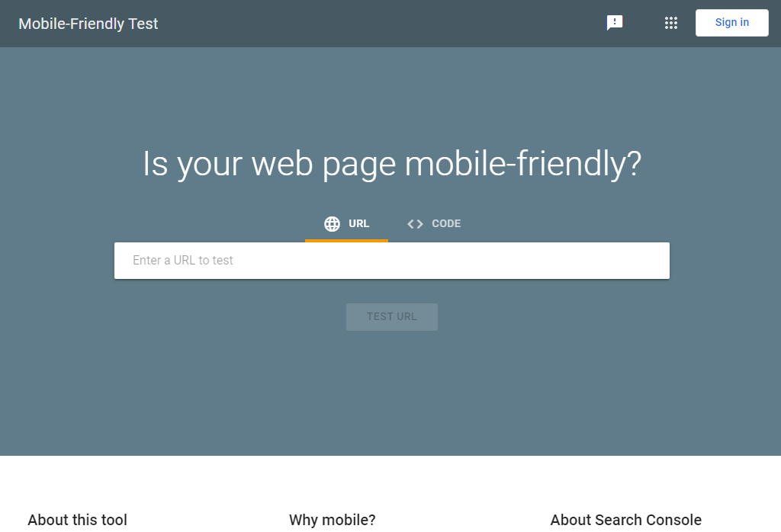
Task: Click the Sign in button
Action: pyautogui.click(x=731, y=22)
